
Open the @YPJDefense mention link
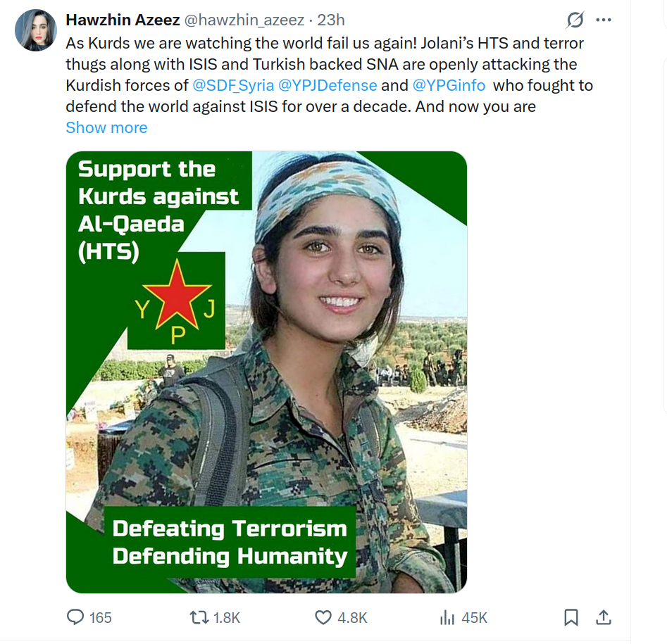point(328,85)
